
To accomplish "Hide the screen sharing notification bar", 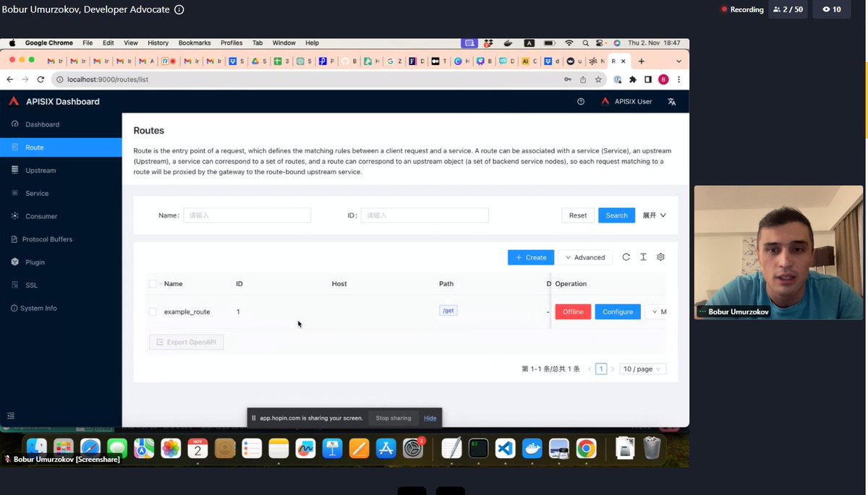I will tap(430, 418).
